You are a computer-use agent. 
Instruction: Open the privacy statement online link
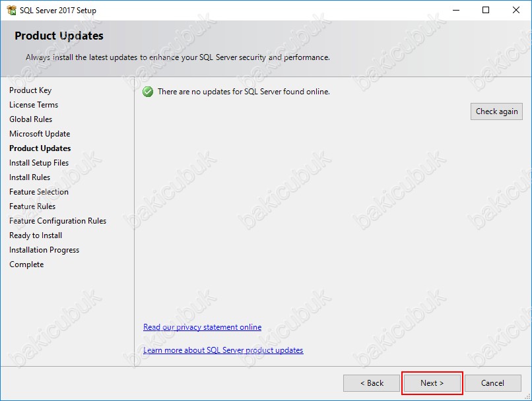point(202,327)
